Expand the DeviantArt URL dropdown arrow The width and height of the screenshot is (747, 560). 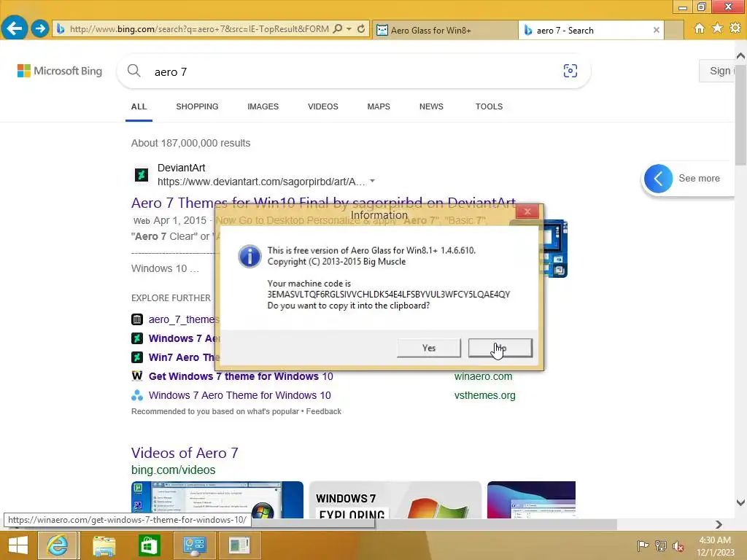coord(373,181)
